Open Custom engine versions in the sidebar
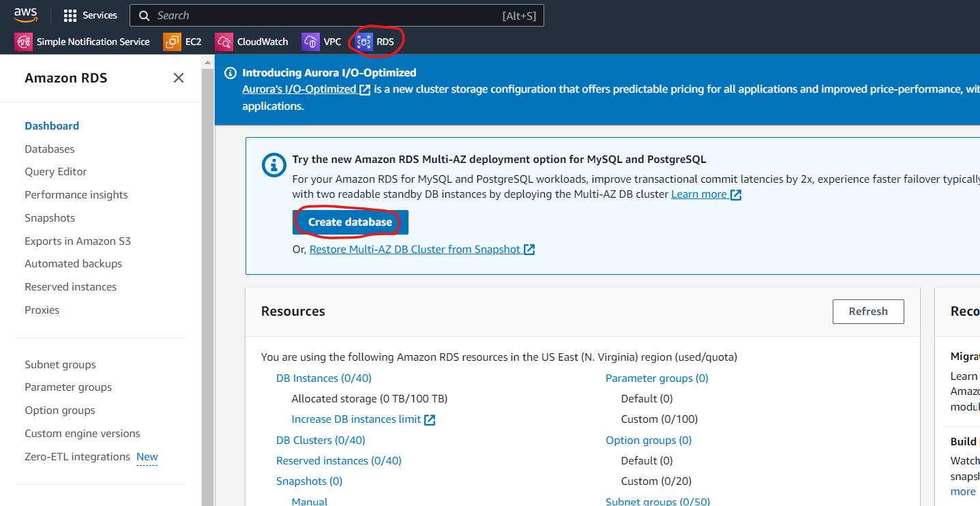 coord(83,434)
